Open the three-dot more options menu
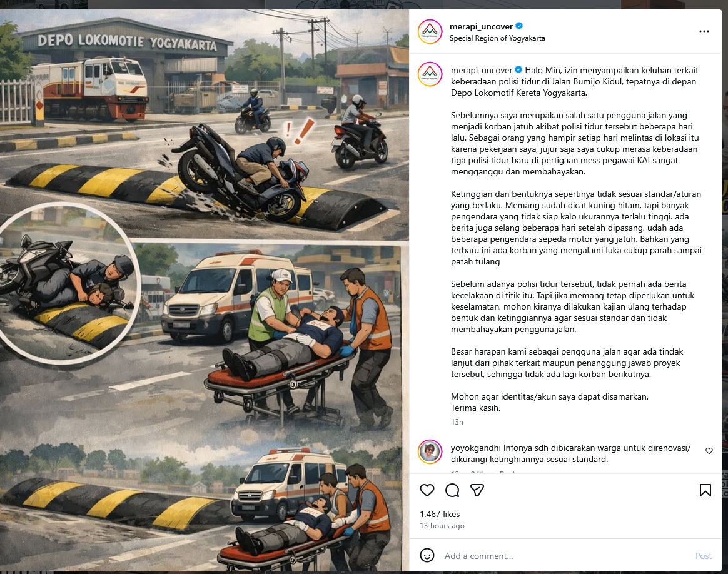 tap(704, 31)
